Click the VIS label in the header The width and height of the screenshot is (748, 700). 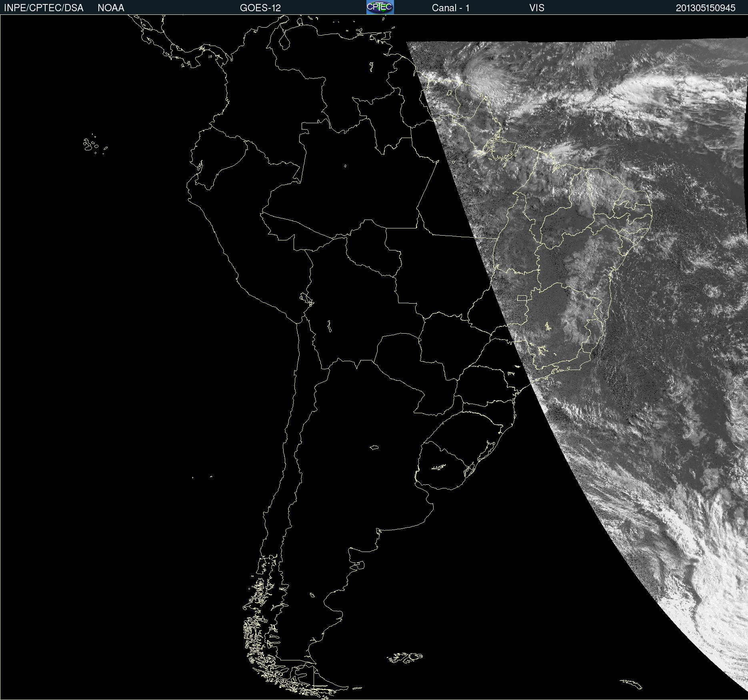pos(537,8)
